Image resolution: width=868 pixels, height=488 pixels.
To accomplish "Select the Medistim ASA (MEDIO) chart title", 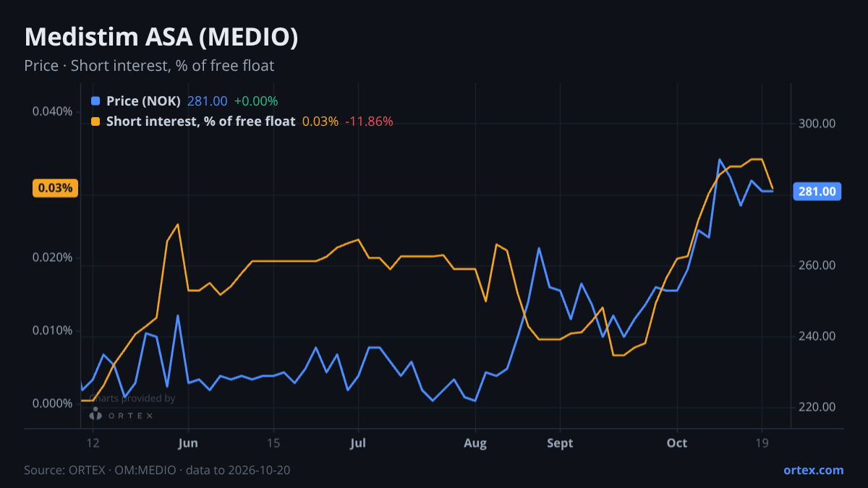I will [161, 38].
